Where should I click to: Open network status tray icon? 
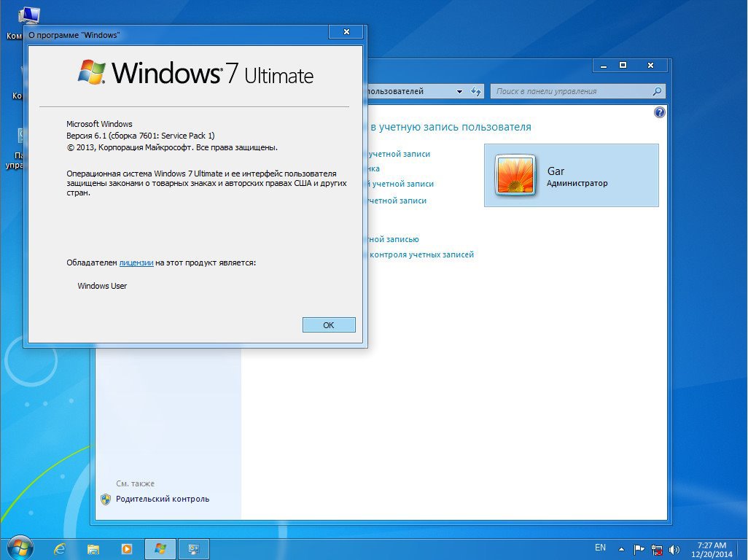click(x=657, y=550)
